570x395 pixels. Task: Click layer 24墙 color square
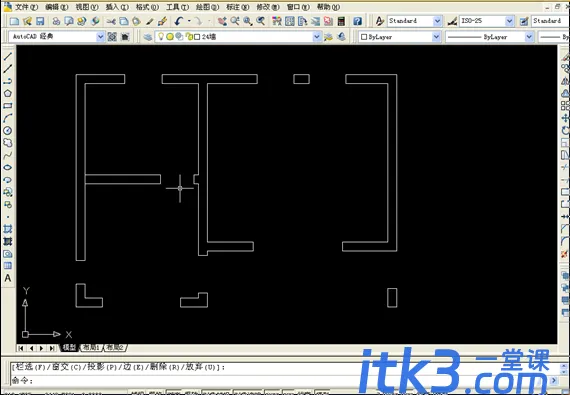coord(197,37)
